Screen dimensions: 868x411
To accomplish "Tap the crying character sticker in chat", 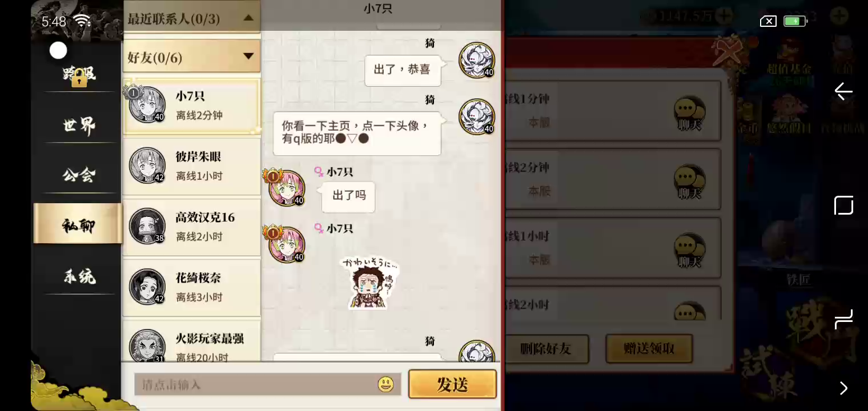I will pos(369,283).
